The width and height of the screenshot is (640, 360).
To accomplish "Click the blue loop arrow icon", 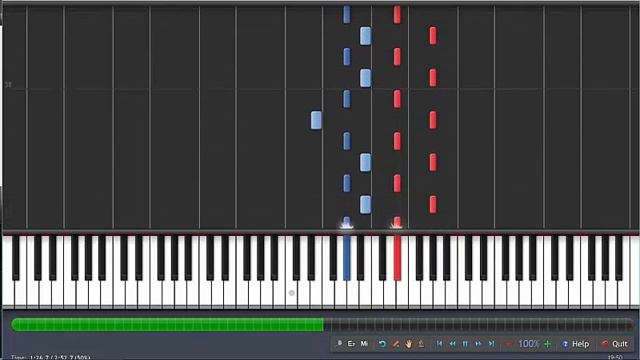I will [x=382, y=344].
